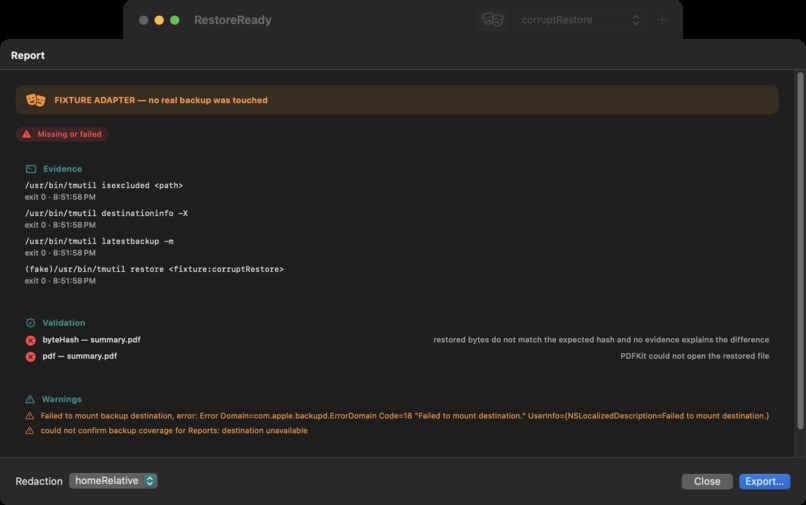This screenshot has height=505, width=806.
Task: Select the (fake) tmutil restore command line
Action: point(154,269)
